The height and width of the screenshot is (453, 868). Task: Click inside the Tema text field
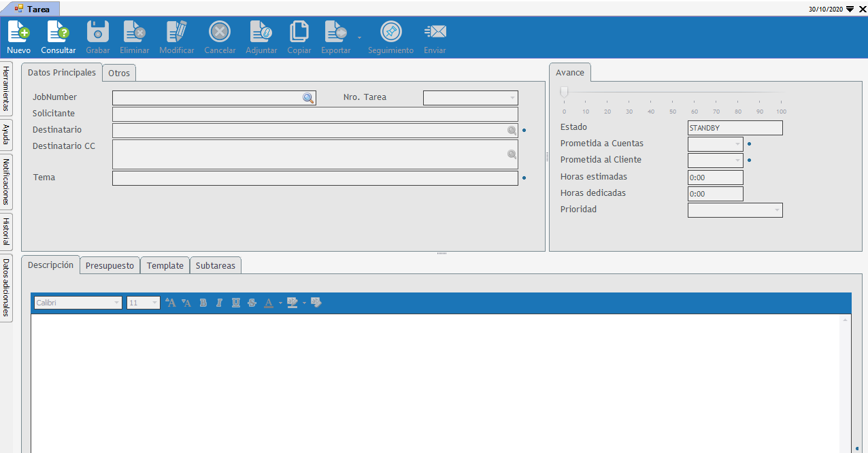tap(314, 178)
